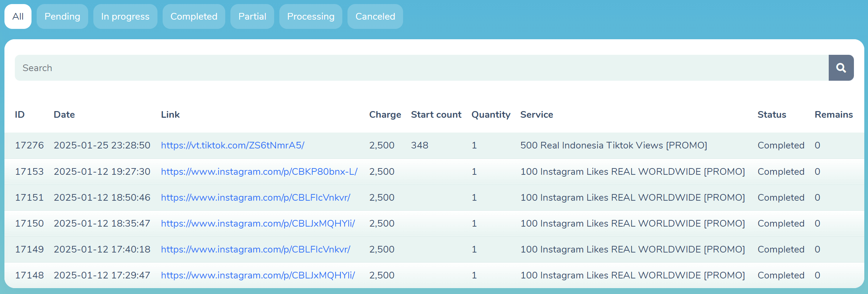The image size is (868, 294).
Task: Switch to the Pending tab
Action: coord(62,16)
